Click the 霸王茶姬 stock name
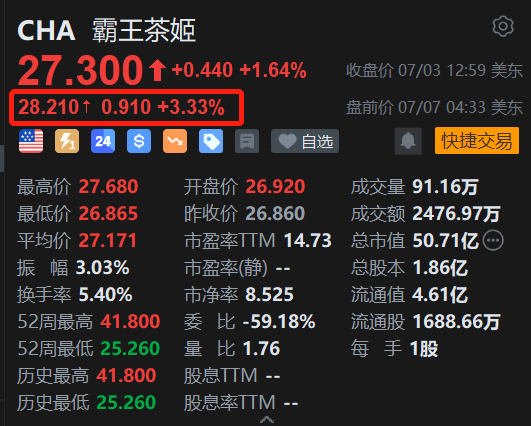The image size is (531, 426). point(144,30)
